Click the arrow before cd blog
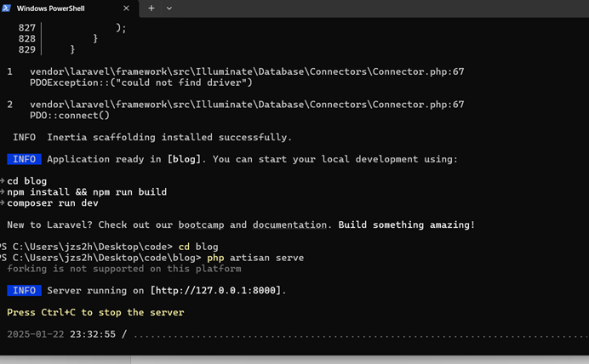This screenshot has width=589, height=364. click(x=3, y=181)
